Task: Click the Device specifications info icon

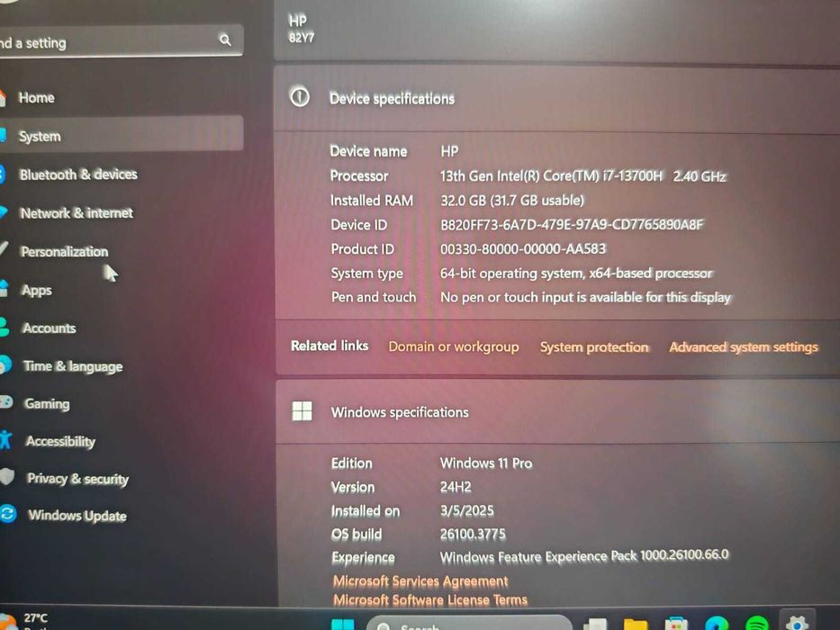Action: (300, 97)
